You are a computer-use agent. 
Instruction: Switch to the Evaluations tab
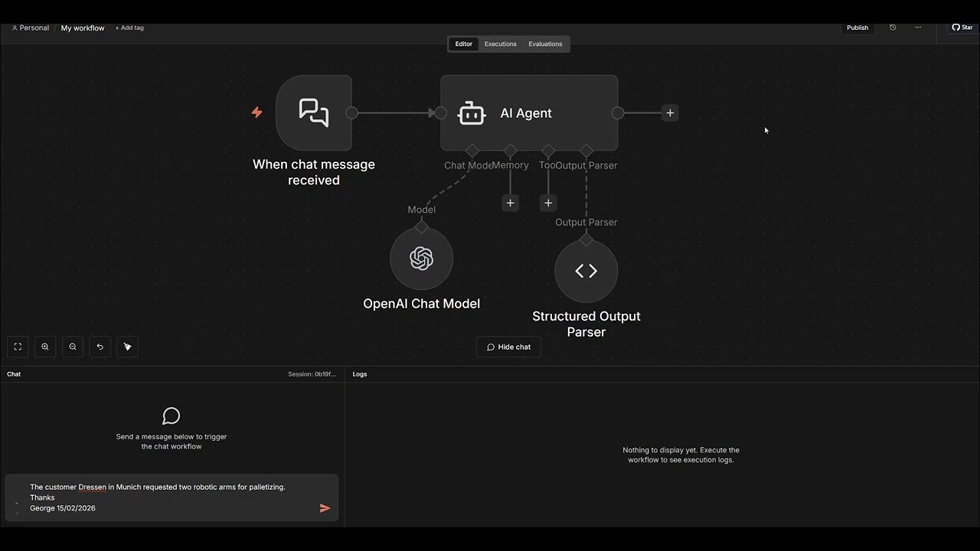545,44
